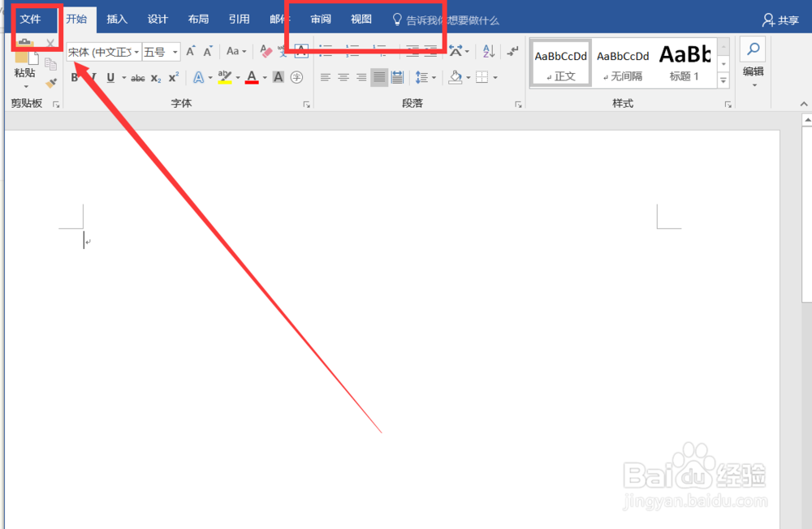This screenshot has height=529, width=812.
Task: Toggle underline formatting
Action: pos(110,78)
